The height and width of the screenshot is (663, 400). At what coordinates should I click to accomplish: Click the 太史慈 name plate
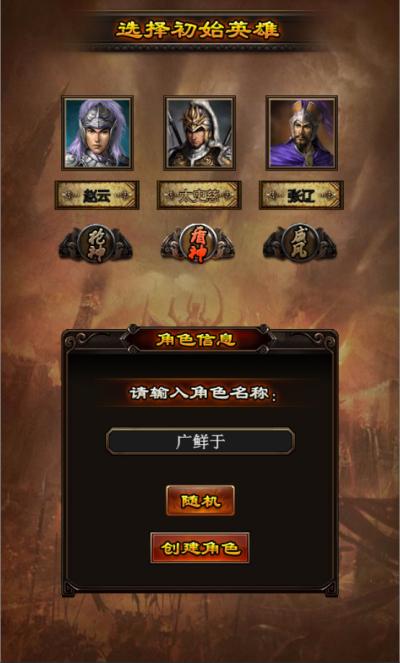[x=199, y=195]
